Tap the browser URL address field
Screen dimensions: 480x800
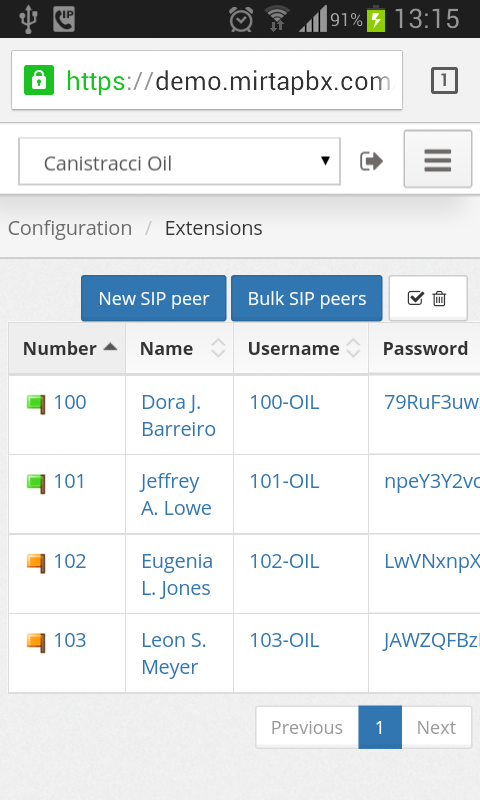click(x=207, y=80)
